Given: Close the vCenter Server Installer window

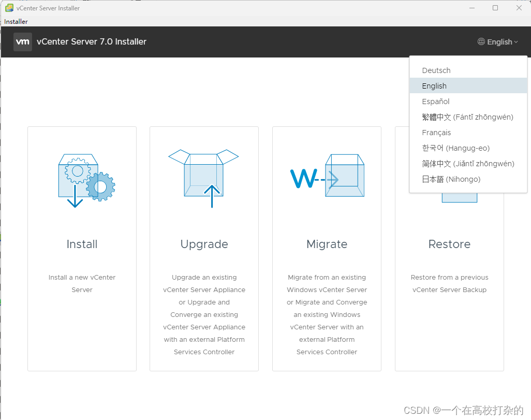Looking at the screenshot, I should coord(519,8).
